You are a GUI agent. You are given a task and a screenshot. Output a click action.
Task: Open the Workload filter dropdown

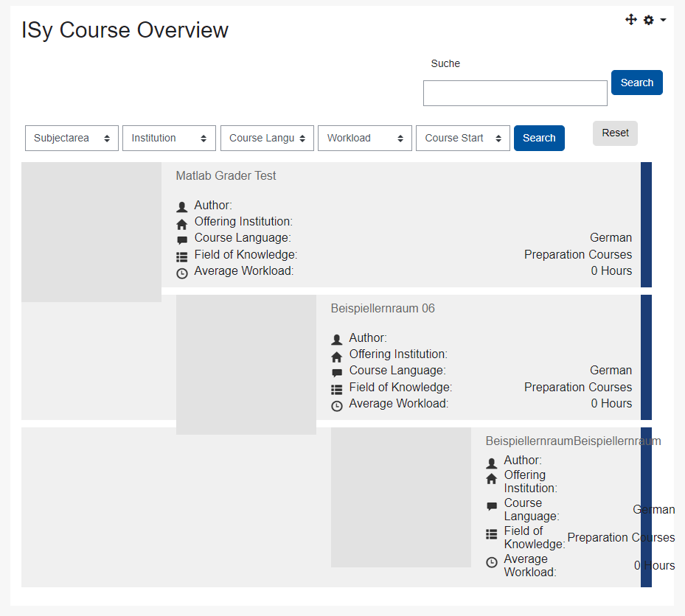pos(364,138)
